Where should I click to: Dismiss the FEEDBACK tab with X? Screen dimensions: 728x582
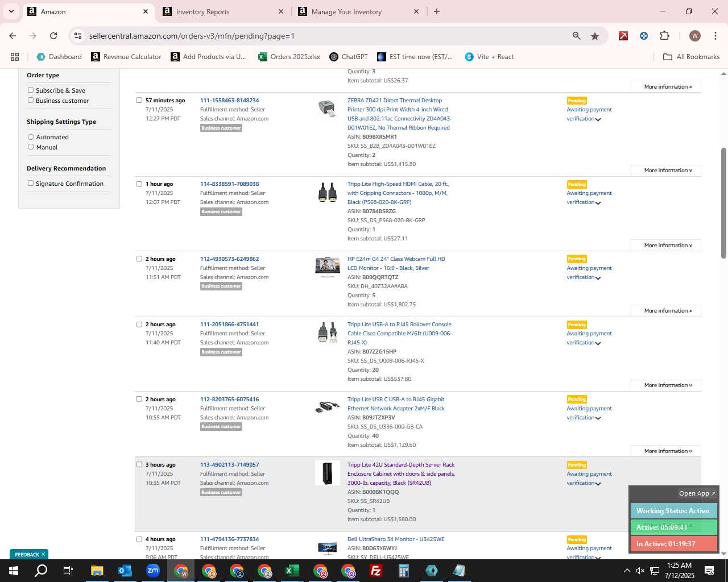coord(43,554)
